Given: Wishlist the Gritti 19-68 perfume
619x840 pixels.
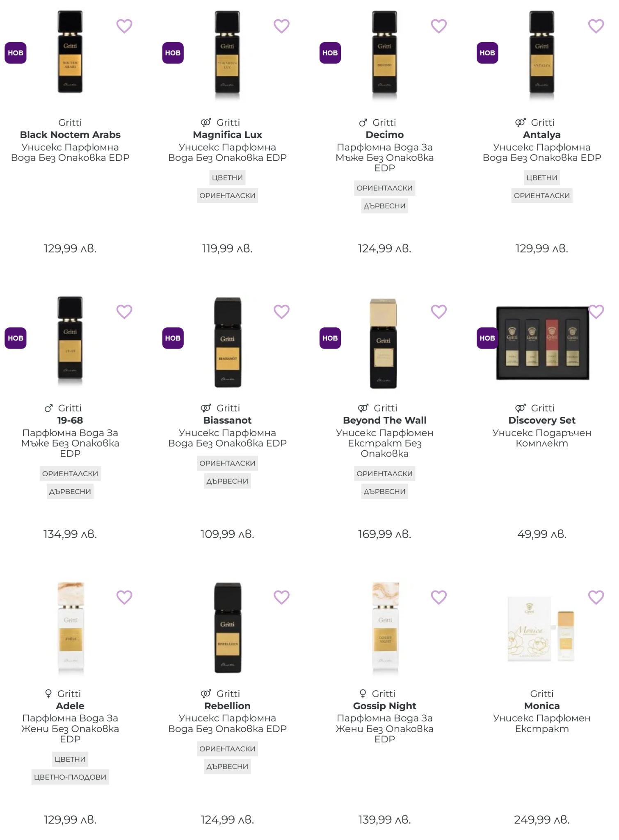Looking at the screenshot, I should [124, 312].
